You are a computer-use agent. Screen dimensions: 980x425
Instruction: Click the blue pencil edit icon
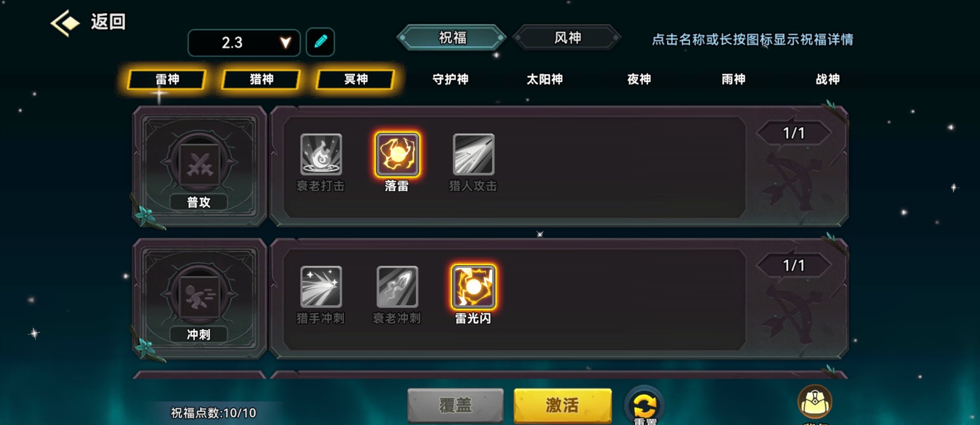click(321, 42)
